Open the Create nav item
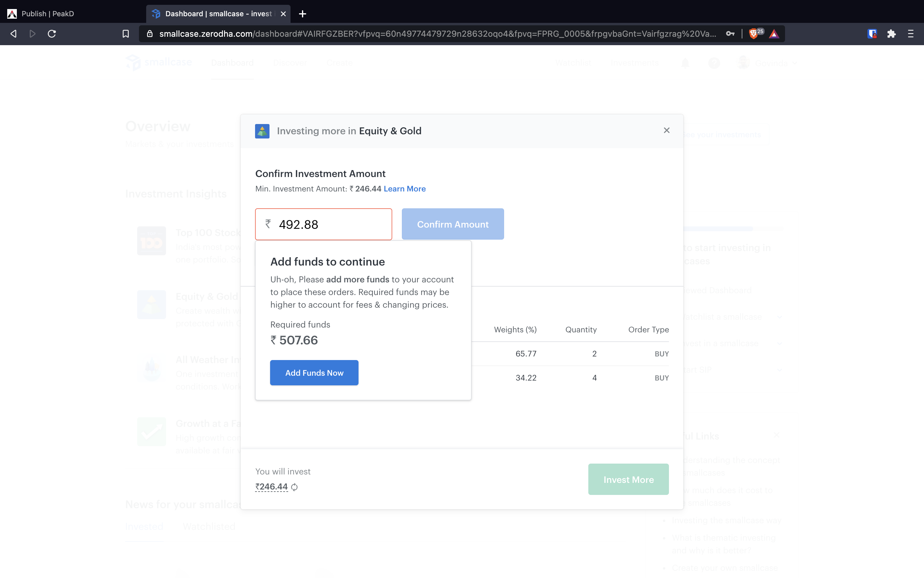Viewport: 924px width, 578px height. click(x=340, y=63)
